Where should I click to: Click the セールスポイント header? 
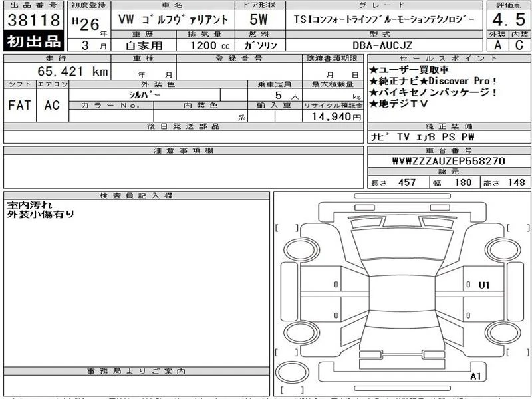click(449, 58)
